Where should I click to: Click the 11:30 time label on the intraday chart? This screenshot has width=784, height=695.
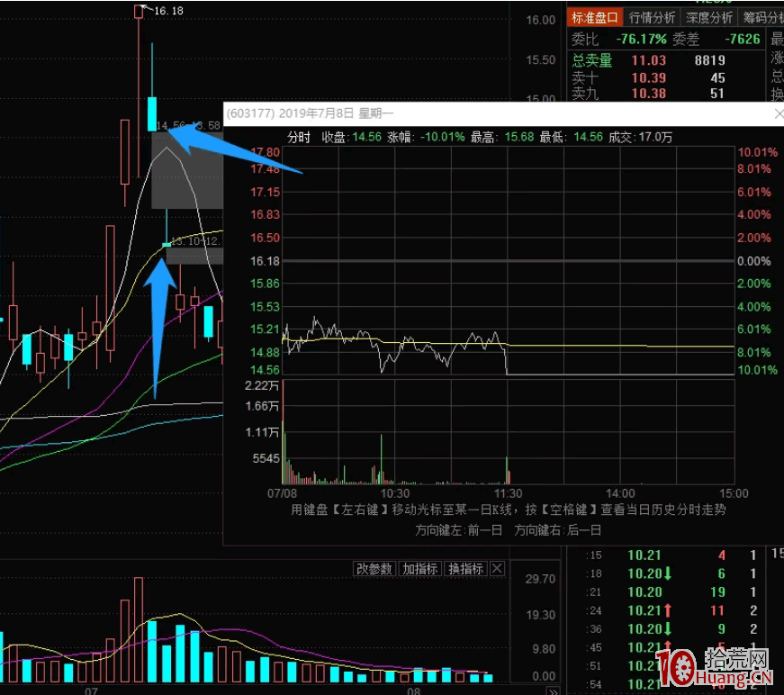tap(508, 493)
